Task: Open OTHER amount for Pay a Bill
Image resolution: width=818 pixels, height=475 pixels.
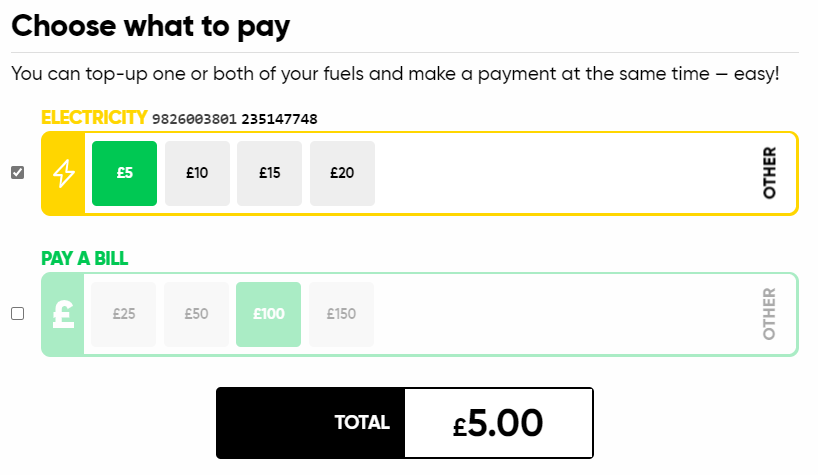Action: [x=769, y=314]
